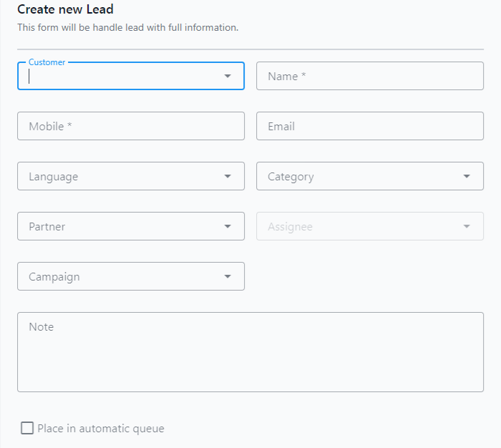
Task: Select the Email input field
Action: [x=370, y=126]
